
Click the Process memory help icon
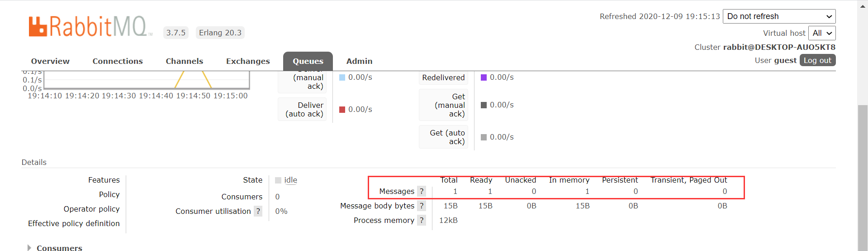(x=422, y=220)
